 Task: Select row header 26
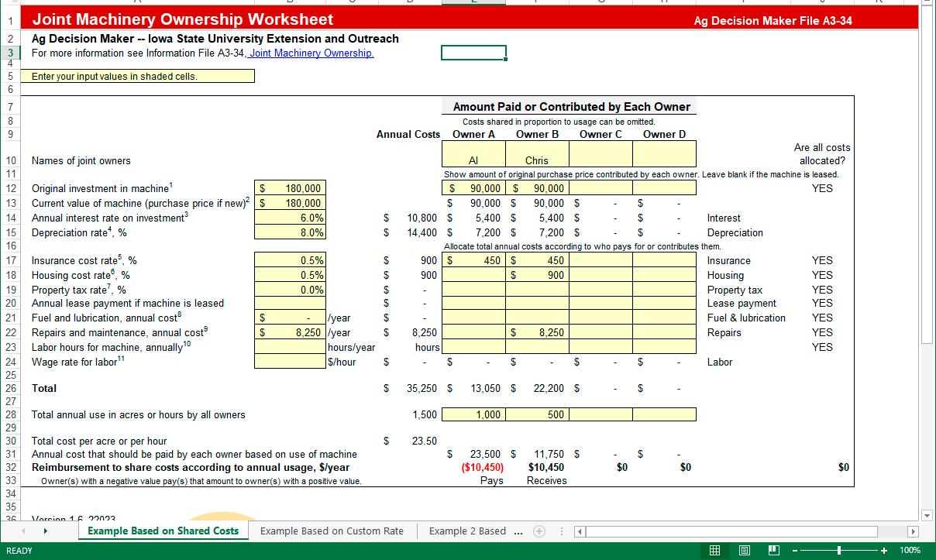(10, 388)
